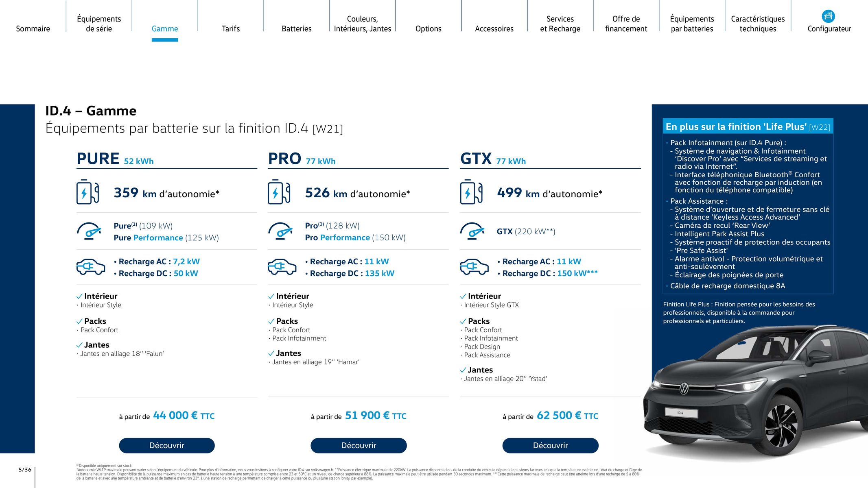Click 'Recharge DC : 150 kW***' text
Image resolution: width=868 pixels, height=488 pixels.
click(550, 273)
